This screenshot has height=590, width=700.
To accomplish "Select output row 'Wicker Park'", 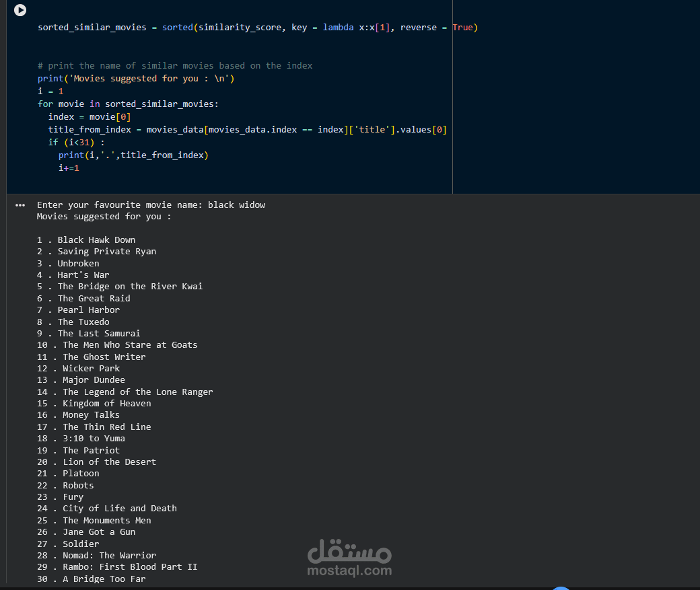I will coord(78,369).
